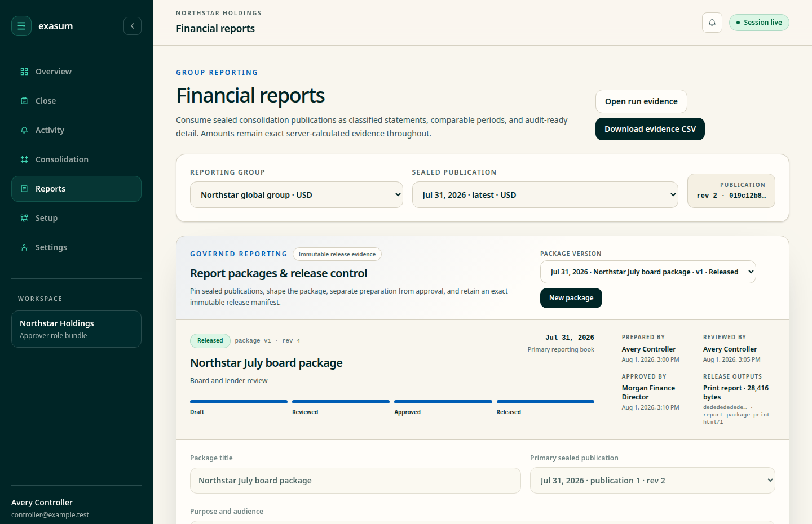Click the Setup icon in sidebar
The image size is (812, 524).
tap(24, 218)
